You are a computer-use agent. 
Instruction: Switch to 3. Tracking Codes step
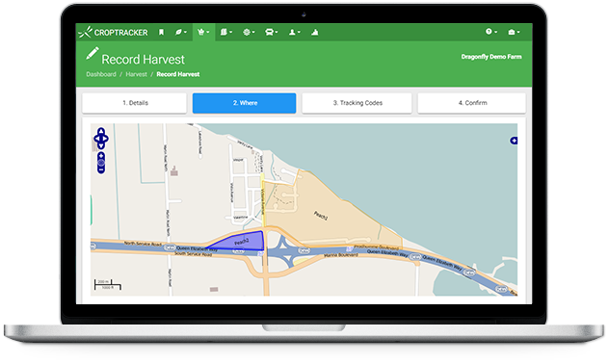[357, 103]
